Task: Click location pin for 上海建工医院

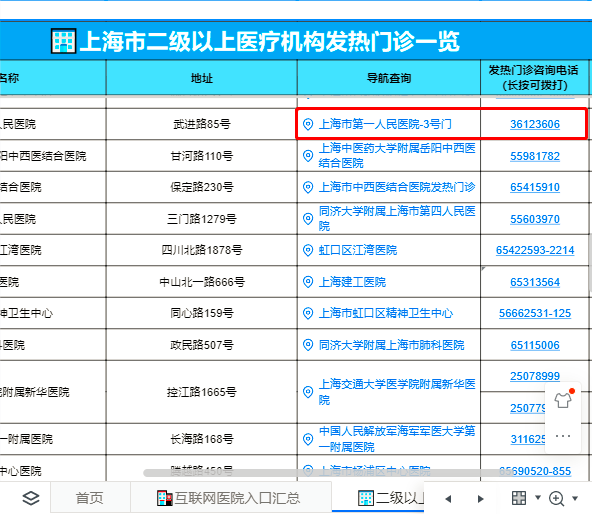Action: (x=308, y=282)
